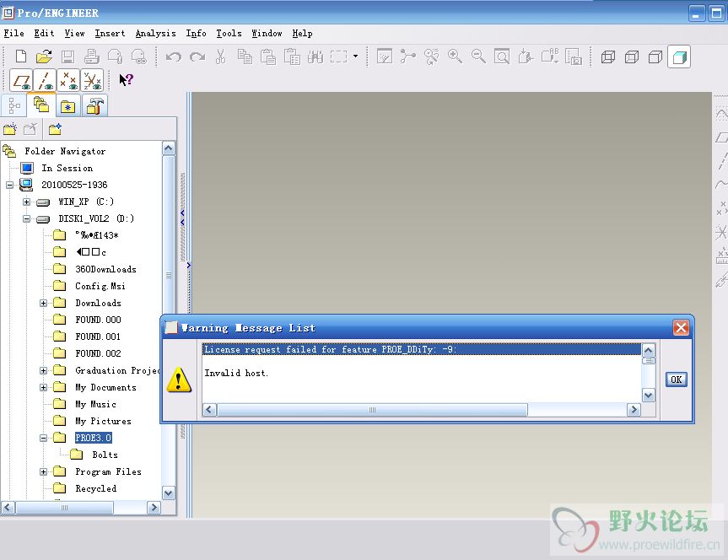728x560 pixels.
Task: Redo the last action
Action: tap(197, 57)
